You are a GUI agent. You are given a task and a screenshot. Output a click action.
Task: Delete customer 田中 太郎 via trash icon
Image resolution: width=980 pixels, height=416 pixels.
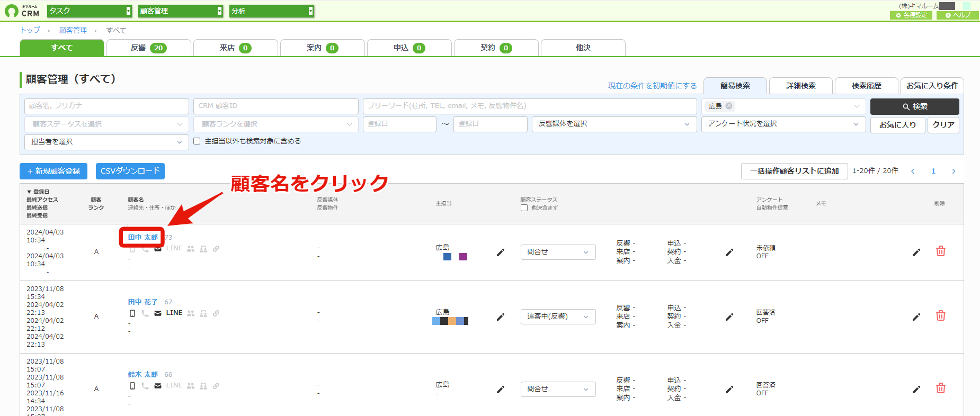941,251
